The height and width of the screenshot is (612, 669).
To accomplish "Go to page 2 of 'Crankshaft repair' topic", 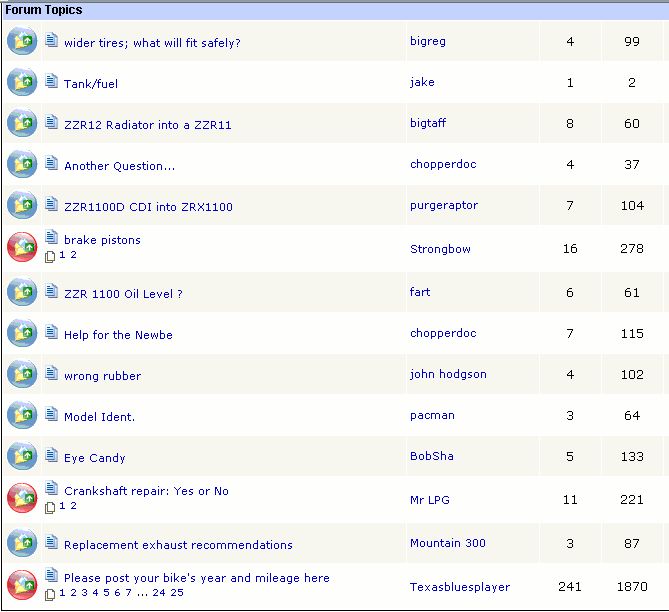I will pos(73,506).
